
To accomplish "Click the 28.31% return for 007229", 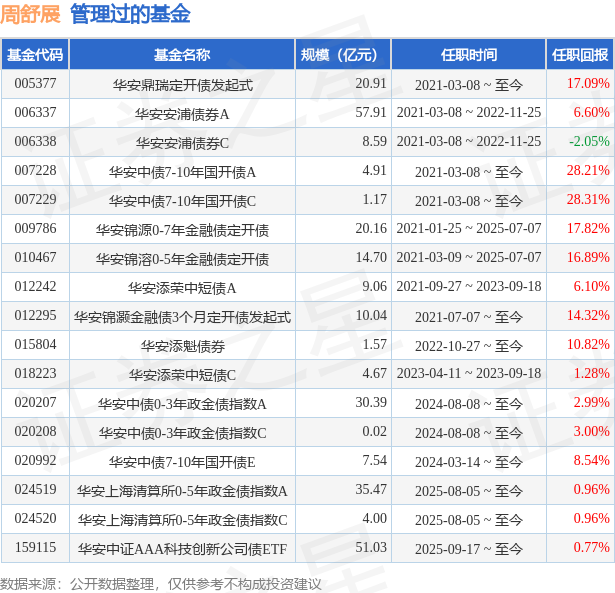I will [x=588, y=200].
